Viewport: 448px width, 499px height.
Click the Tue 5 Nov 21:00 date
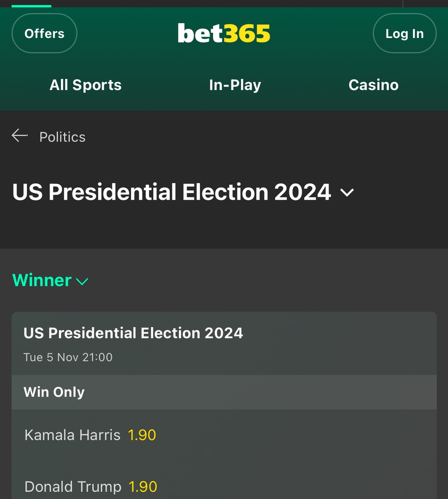click(x=68, y=357)
